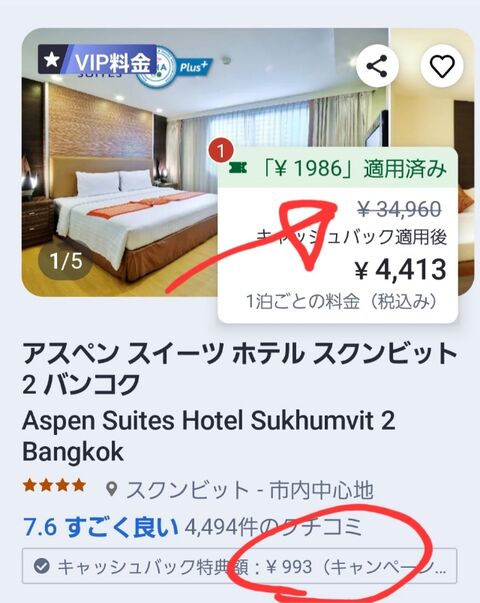Click the four-star hotel rating icons
This screenshot has width=480, height=603.
[54, 485]
